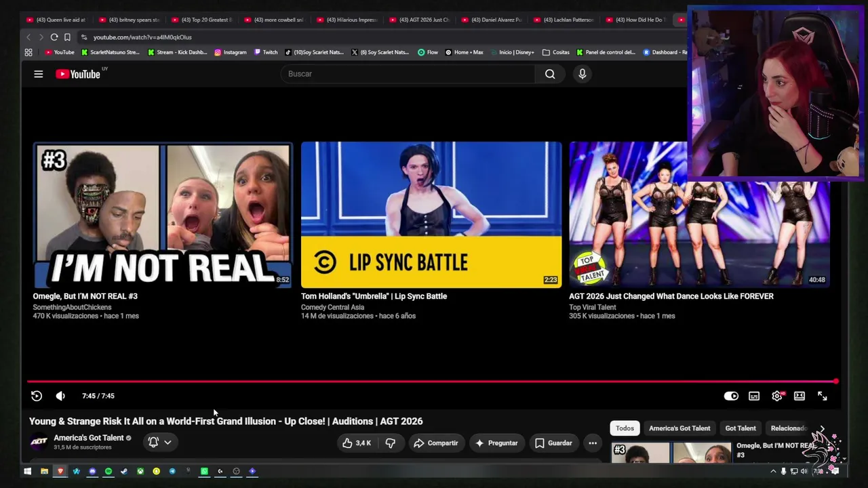Switch to theater mode
This screenshot has height=488, width=868.
coord(800,396)
